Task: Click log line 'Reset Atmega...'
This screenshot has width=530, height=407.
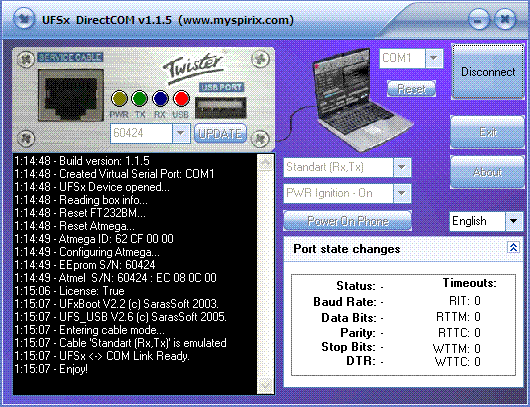Action: 74,226
